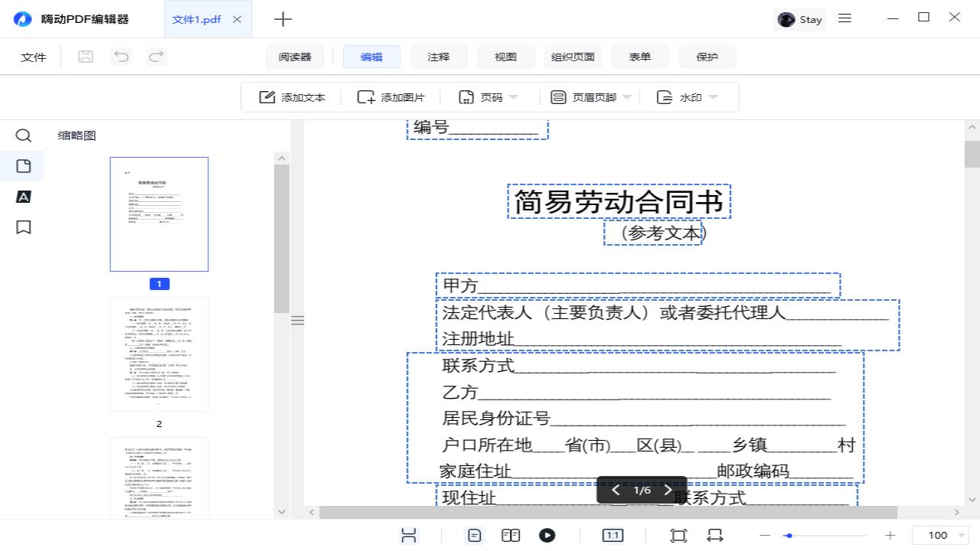Open the zoom percentage dropdown showing 100
This screenshot has width=980, height=551.
tap(963, 536)
